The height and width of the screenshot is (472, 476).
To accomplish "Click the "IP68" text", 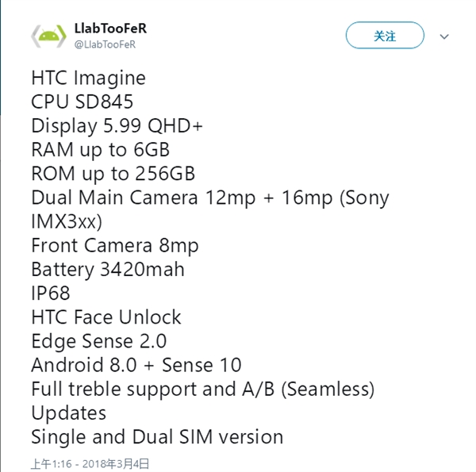I will coord(51,294).
